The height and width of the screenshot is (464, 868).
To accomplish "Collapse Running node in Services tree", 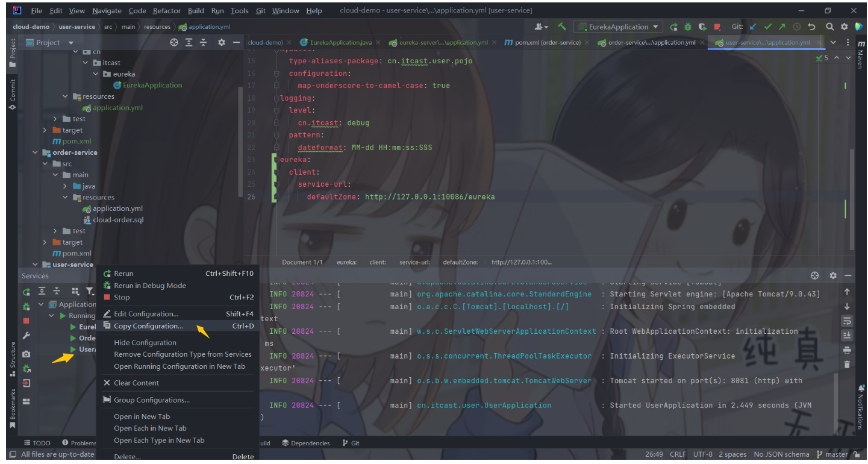I will pos(51,316).
